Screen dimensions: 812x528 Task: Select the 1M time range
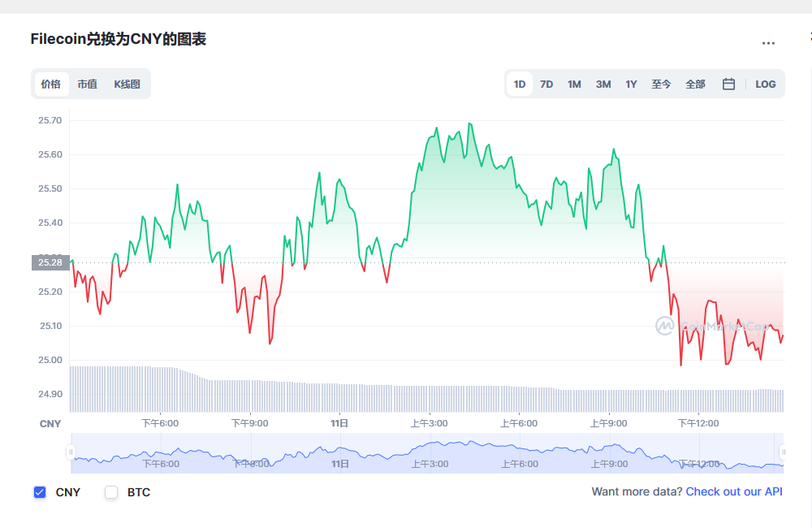pos(574,84)
